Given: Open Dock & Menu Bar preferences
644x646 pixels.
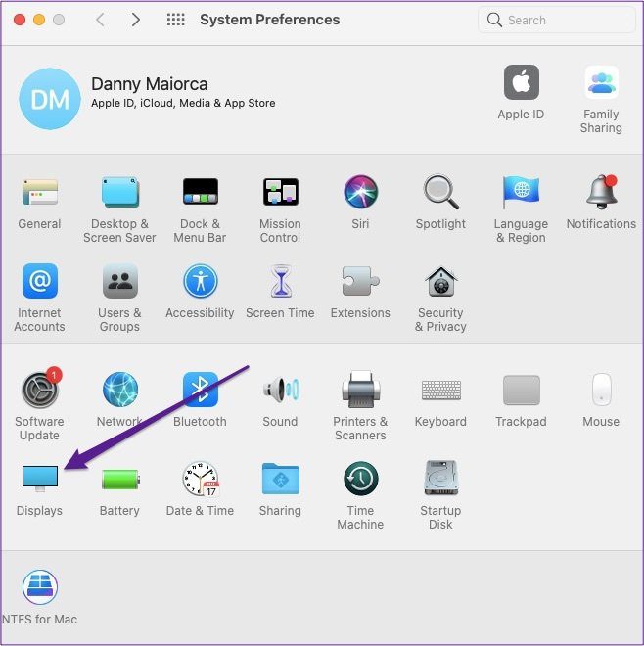Looking at the screenshot, I should 201,192.
